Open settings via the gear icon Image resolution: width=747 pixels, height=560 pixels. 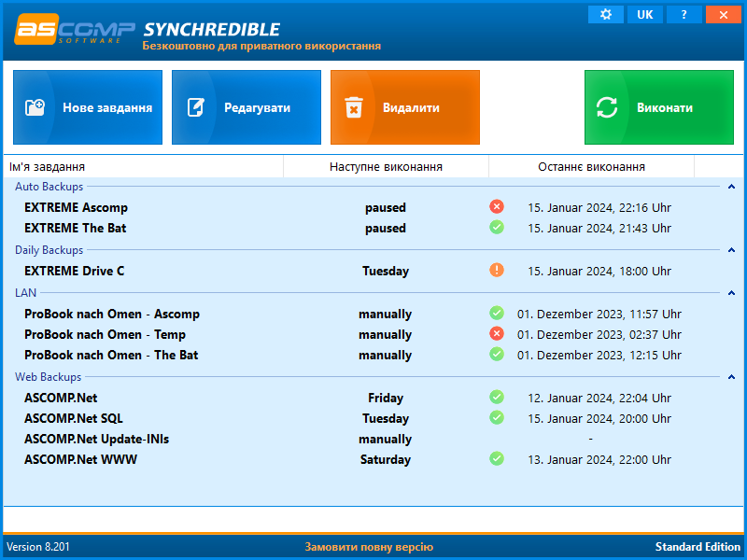click(x=605, y=14)
